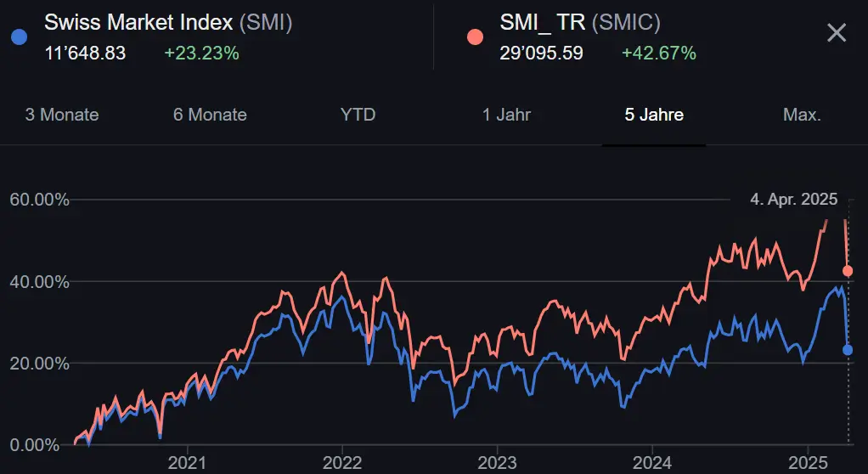This screenshot has height=474, width=868.
Task: Click the 2024 x-axis label
Action: tap(652, 462)
